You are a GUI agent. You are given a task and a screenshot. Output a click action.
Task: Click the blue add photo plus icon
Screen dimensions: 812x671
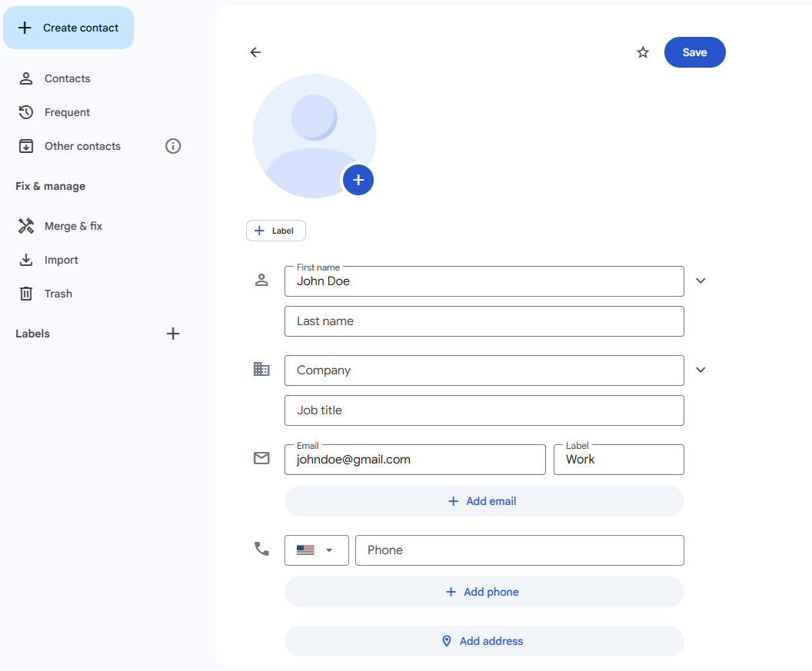[x=358, y=180]
